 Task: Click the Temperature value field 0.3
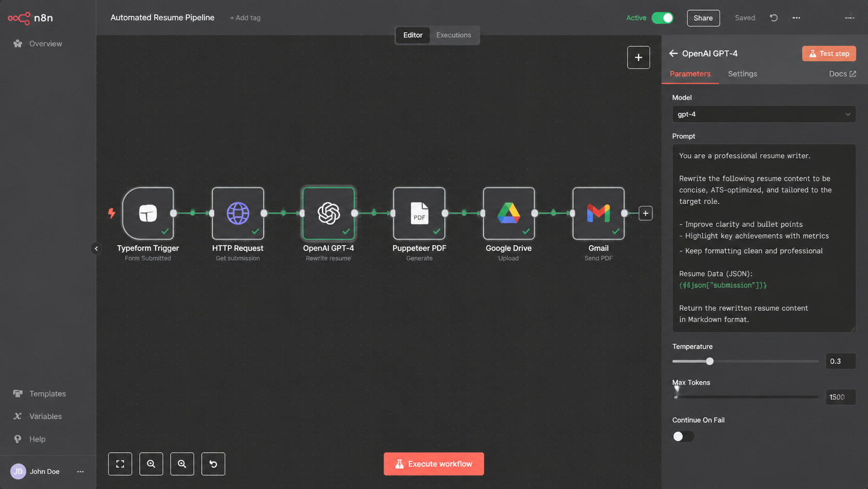[840, 361]
